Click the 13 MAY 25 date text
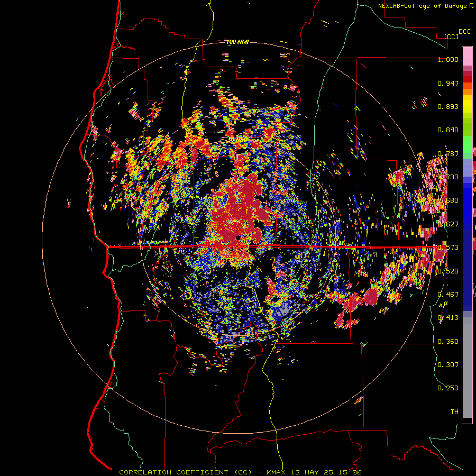 tap(312, 472)
